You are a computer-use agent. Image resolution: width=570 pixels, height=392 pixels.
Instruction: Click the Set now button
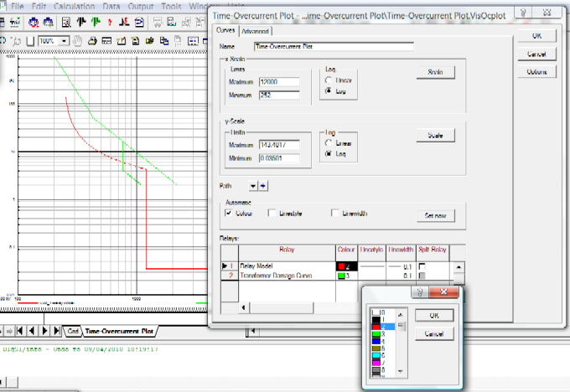(435, 215)
